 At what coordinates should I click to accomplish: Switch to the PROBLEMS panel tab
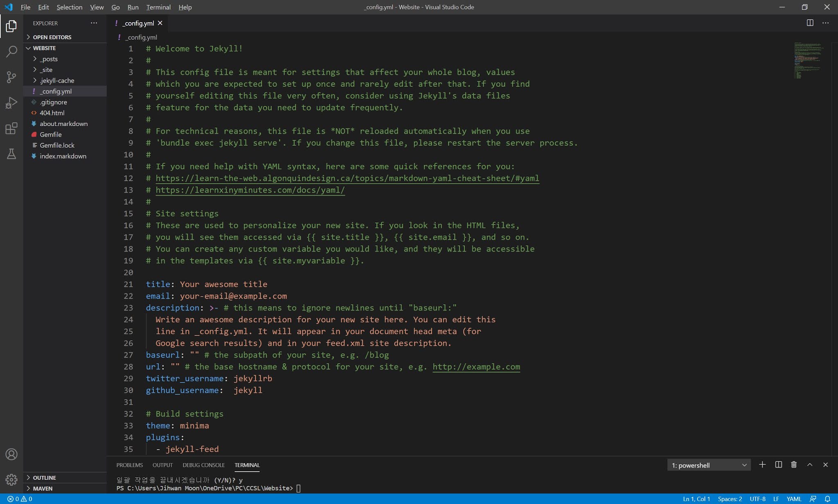point(129,465)
